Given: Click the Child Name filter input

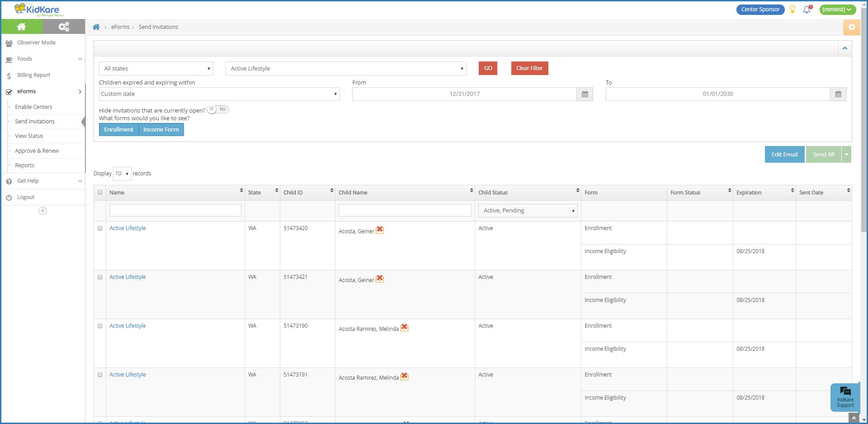Looking at the screenshot, I should coord(405,210).
